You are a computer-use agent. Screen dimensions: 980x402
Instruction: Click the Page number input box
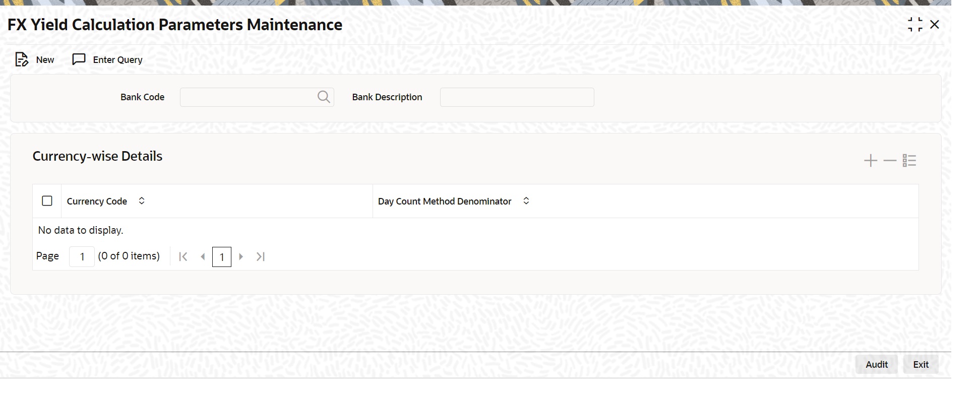82,257
